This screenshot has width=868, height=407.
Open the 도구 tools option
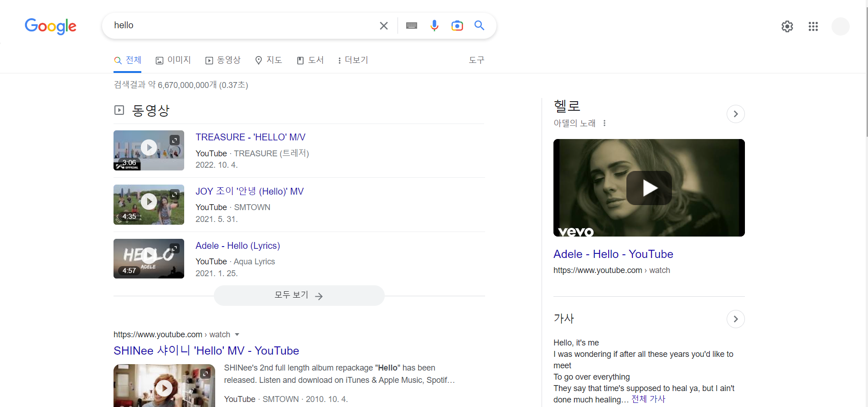point(476,60)
